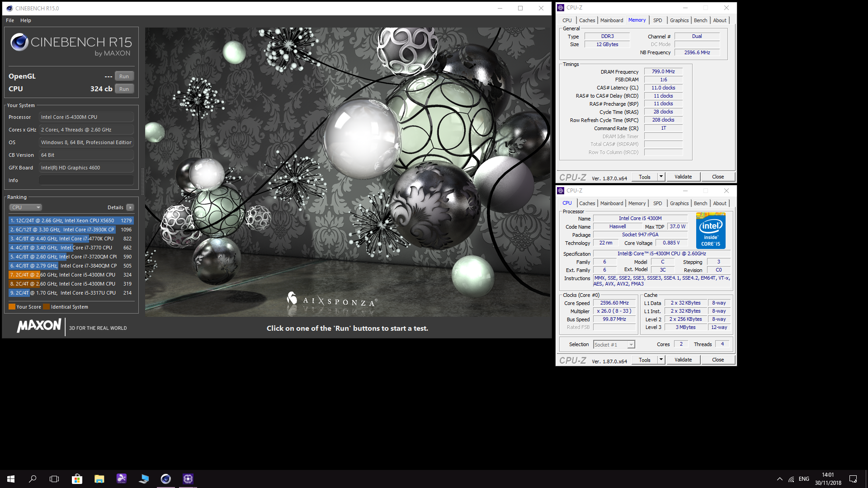The image size is (868, 488).
Task: Select ranking entry Core i5-3317U
Action: click(71, 293)
